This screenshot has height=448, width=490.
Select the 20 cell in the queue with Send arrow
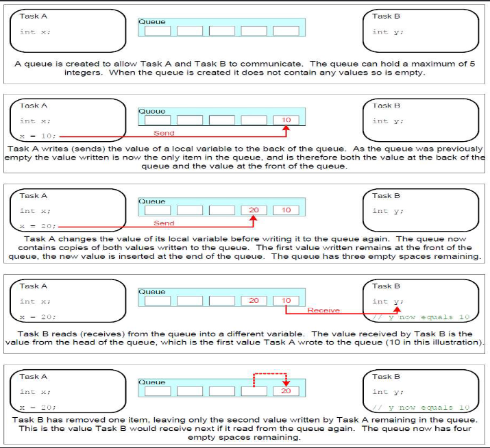[x=254, y=210]
